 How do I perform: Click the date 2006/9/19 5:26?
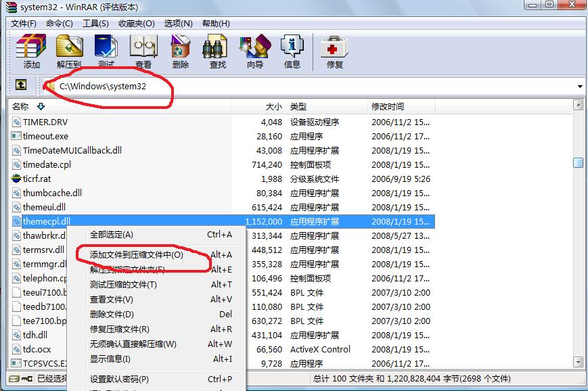coord(401,179)
